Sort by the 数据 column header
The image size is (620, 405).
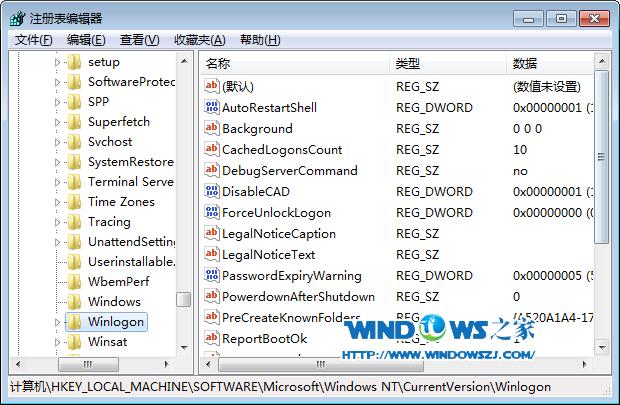tap(550, 63)
